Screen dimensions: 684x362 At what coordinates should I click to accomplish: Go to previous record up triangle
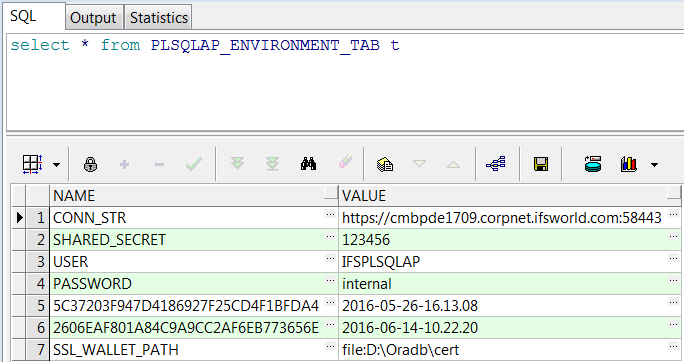coord(453,164)
